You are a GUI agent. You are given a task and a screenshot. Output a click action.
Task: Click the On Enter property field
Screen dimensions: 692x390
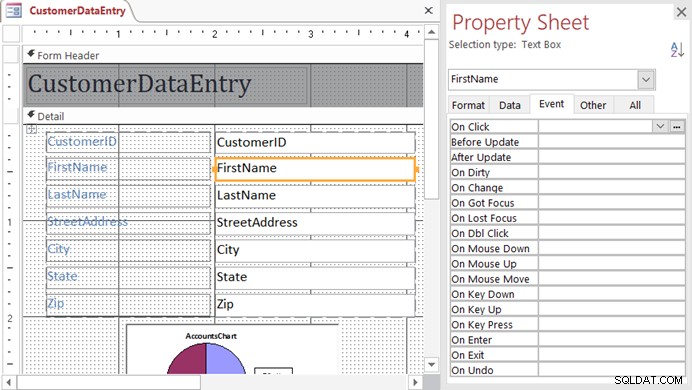point(612,340)
